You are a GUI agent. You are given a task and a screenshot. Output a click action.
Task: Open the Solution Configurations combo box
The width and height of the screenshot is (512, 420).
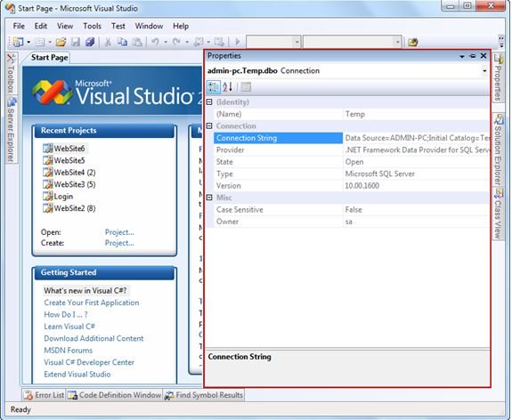273,42
